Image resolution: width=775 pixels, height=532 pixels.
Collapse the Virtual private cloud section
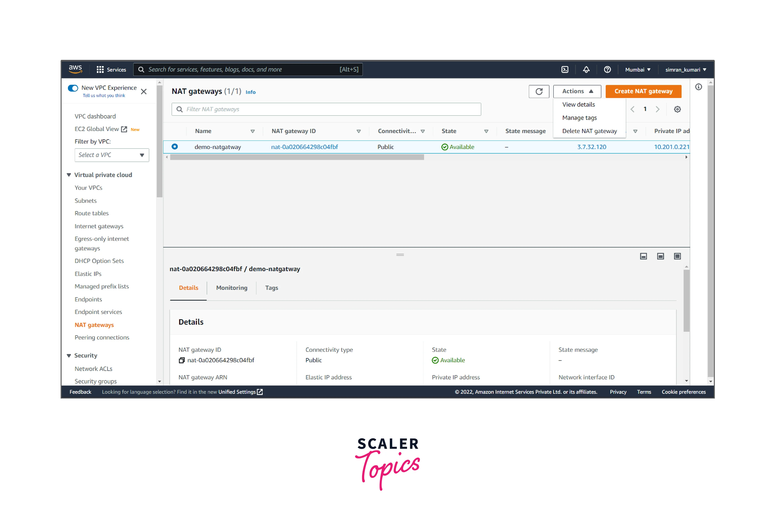point(69,175)
